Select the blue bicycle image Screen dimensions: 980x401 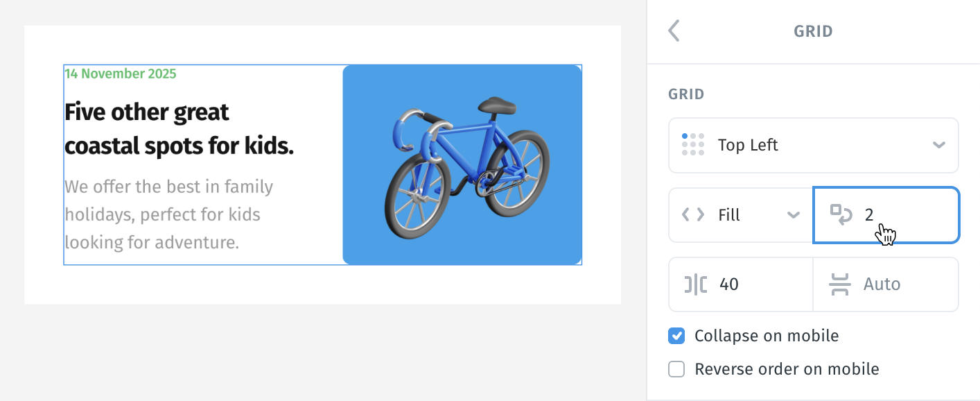point(462,164)
